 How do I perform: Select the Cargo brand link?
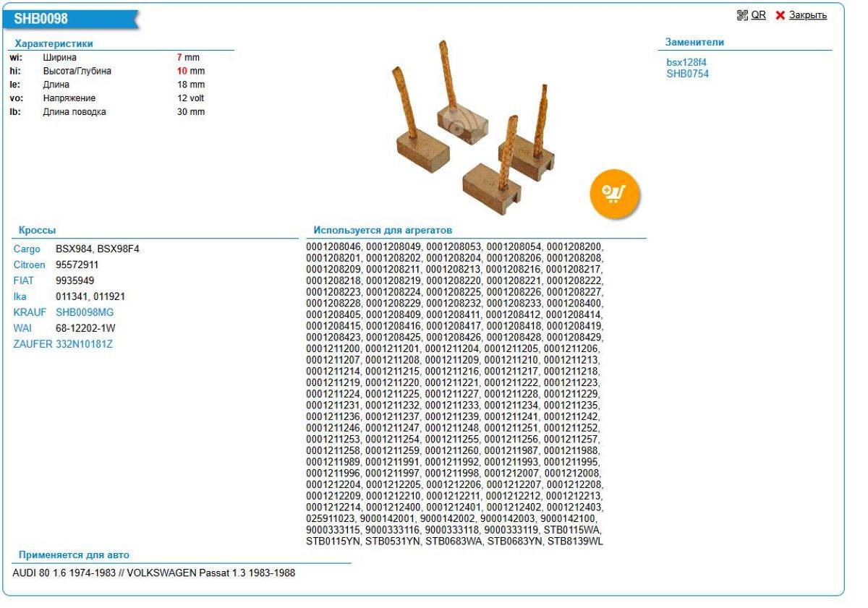[27, 249]
